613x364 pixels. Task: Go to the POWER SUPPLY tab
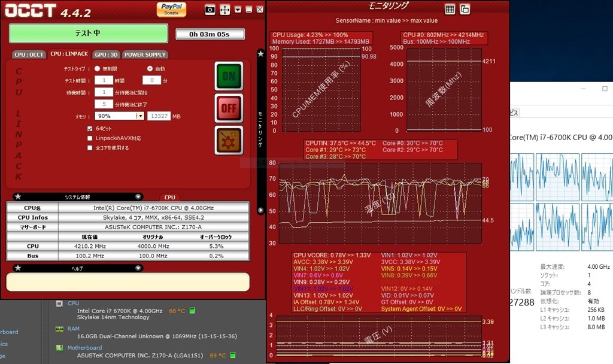pyautogui.click(x=145, y=54)
